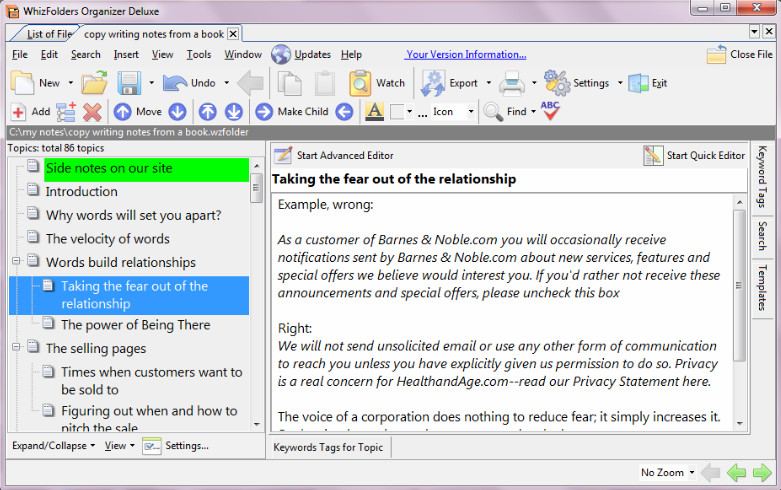This screenshot has height=490, width=781.
Task: Open a file using the folder icon
Action: [x=95, y=83]
